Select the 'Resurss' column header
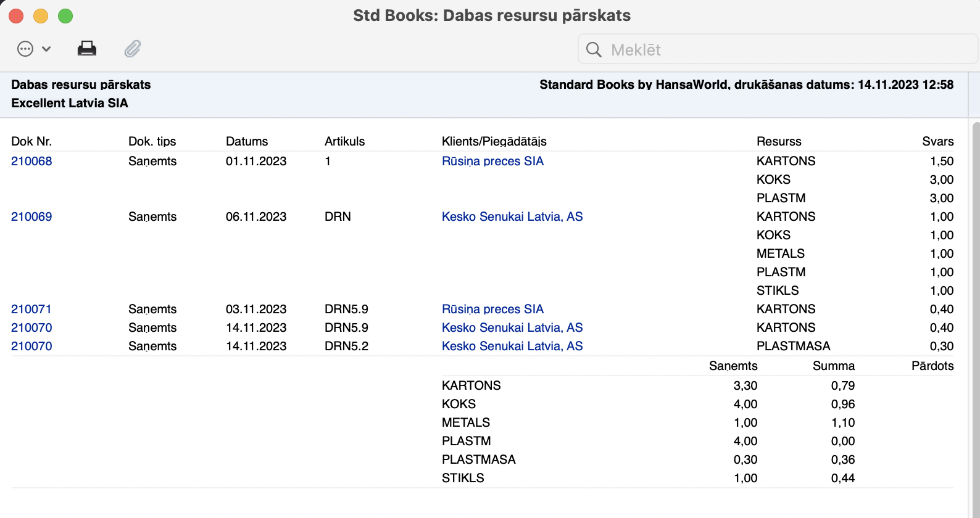This screenshot has width=980, height=518. click(779, 141)
